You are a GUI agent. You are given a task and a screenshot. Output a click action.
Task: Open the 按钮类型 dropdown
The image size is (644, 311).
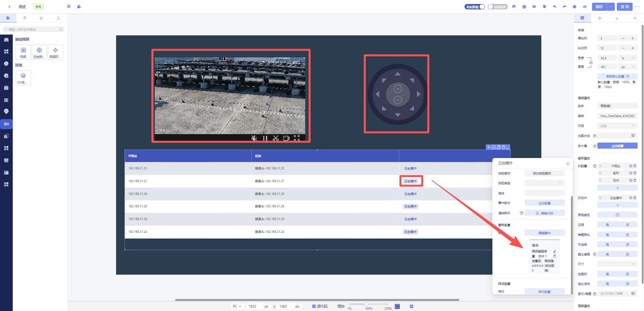tap(544, 183)
